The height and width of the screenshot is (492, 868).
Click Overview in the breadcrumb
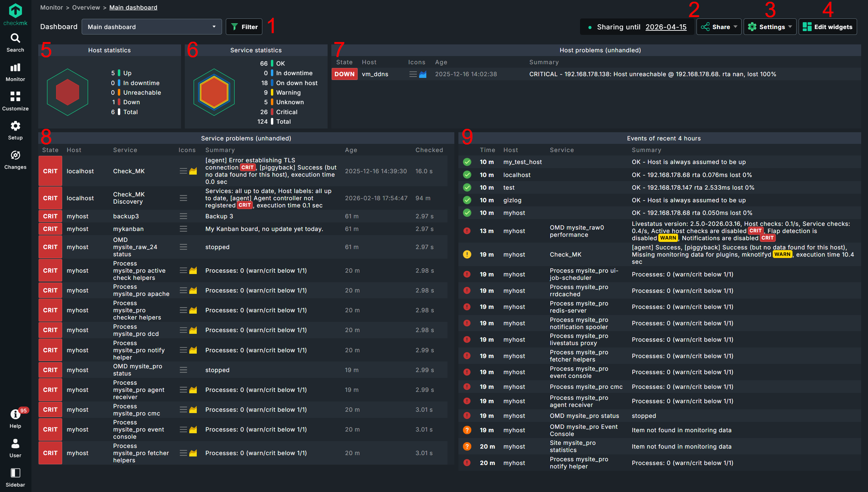86,8
